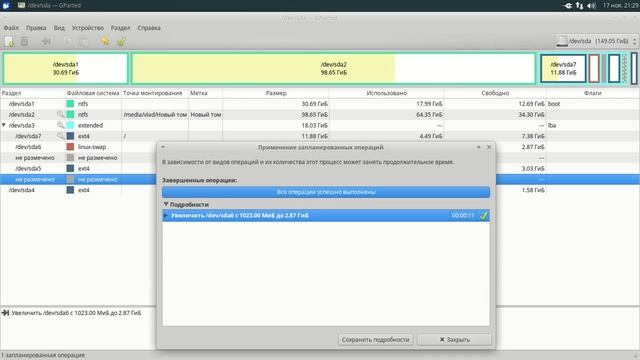640x360 pixels.
Task: Click the Флаги column header
Action: click(x=593, y=93)
